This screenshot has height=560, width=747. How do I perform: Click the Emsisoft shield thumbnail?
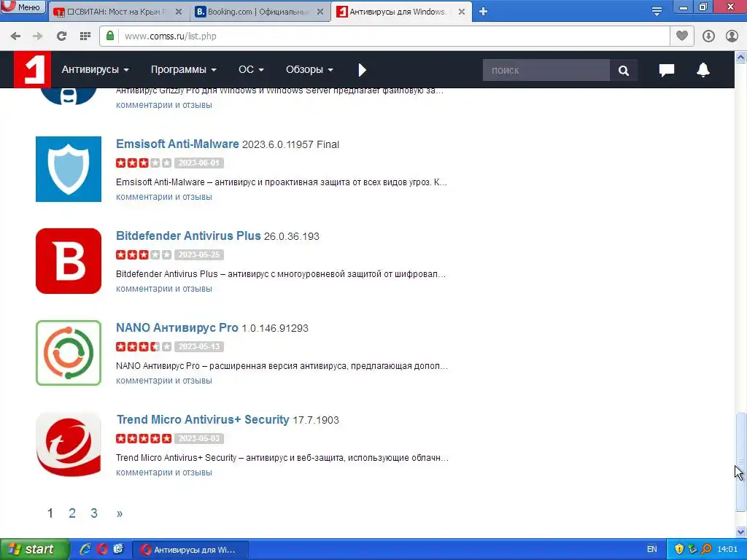pyautogui.click(x=69, y=169)
